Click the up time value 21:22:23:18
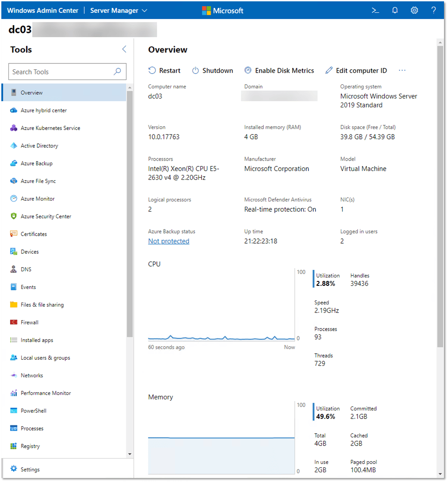 pos(261,241)
